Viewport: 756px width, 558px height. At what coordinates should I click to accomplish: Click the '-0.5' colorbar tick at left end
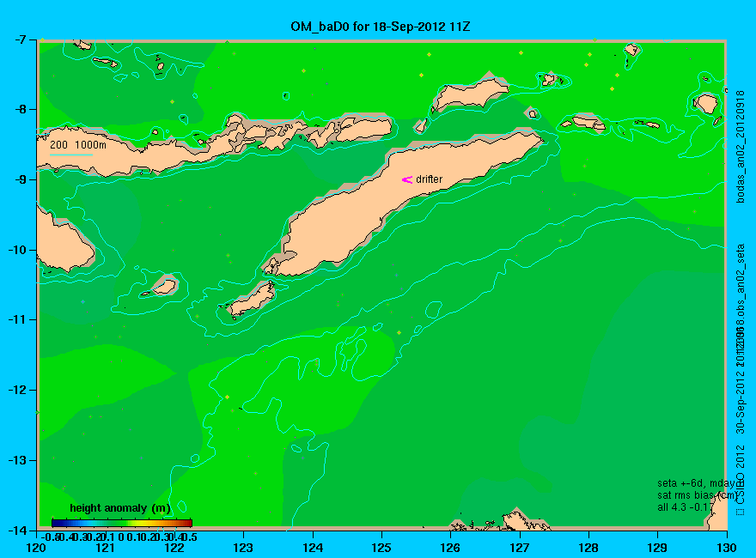point(50,537)
